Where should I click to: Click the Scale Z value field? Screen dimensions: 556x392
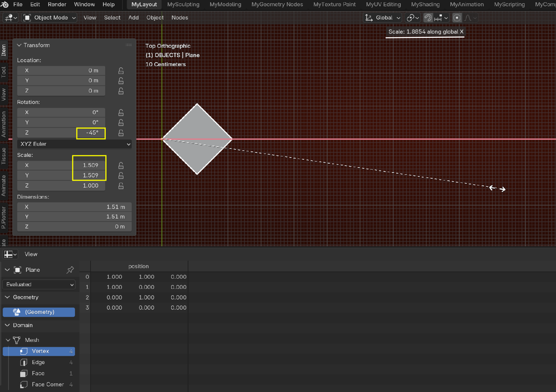(61, 186)
